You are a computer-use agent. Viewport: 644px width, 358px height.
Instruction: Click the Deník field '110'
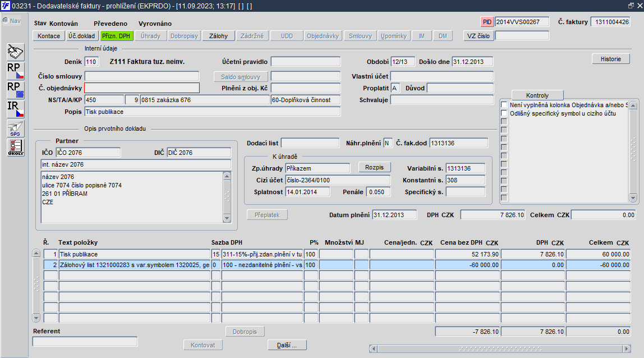(91, 62)
